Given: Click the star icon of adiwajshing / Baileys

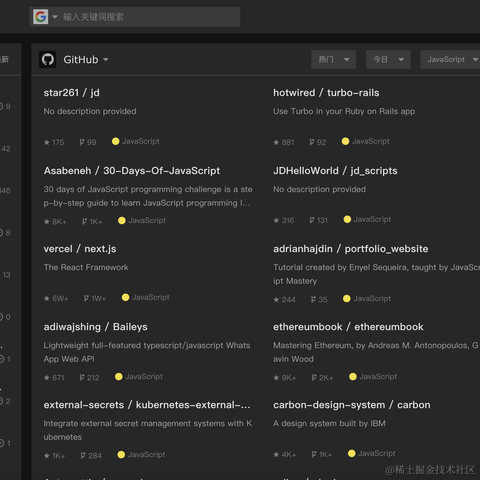Looking at the screenshot, I should point(47,378).
